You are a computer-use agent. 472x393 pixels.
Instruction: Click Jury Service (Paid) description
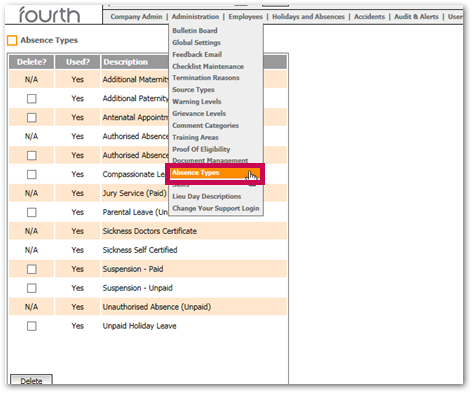click(x=134, y=193)
